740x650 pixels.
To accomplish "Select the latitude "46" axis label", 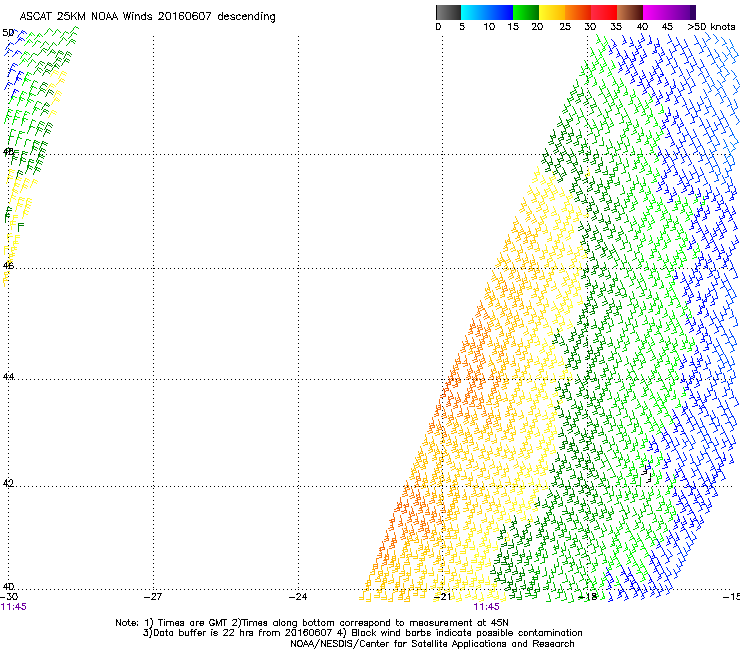I will pyautogui.click(x=8, y=265).
